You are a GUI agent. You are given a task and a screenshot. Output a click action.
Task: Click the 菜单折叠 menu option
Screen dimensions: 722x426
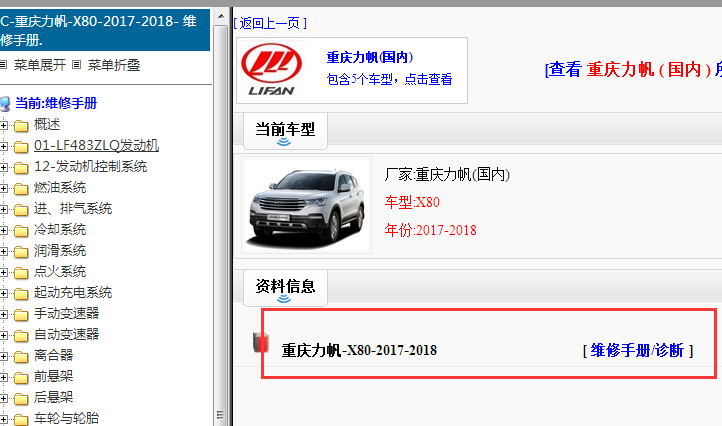[x=114, y=65]
